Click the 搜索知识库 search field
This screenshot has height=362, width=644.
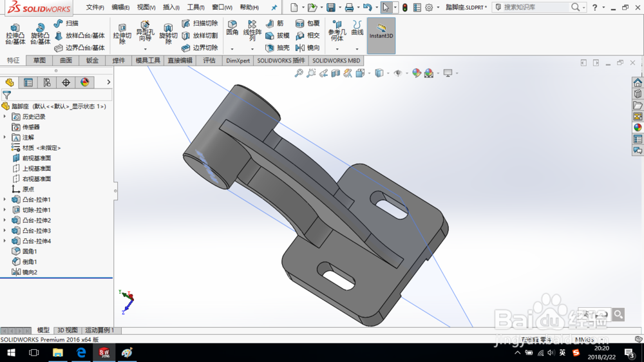coord(536,7)
